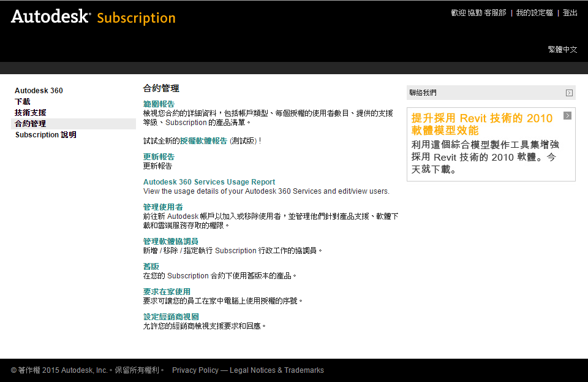Click the 歡迎 協勤 客服部 greeting

[478, 13]
